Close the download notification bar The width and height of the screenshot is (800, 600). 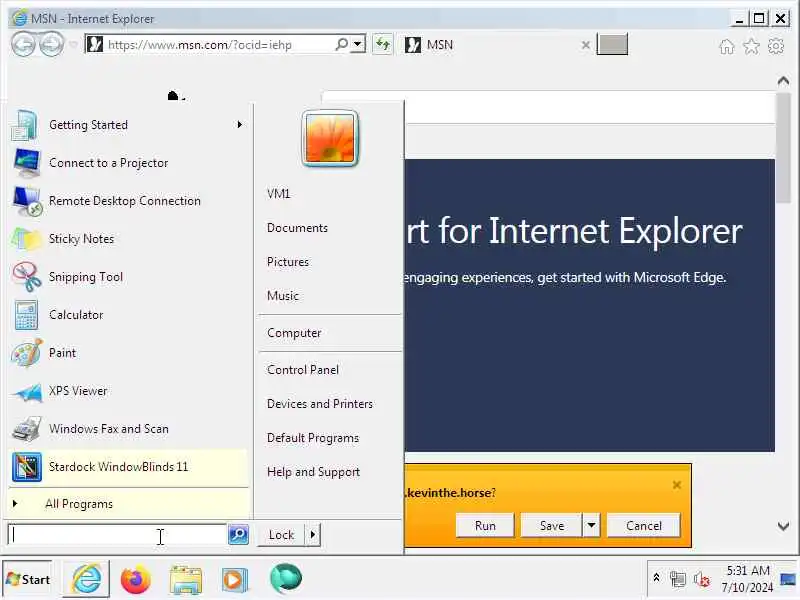point(677,485)
